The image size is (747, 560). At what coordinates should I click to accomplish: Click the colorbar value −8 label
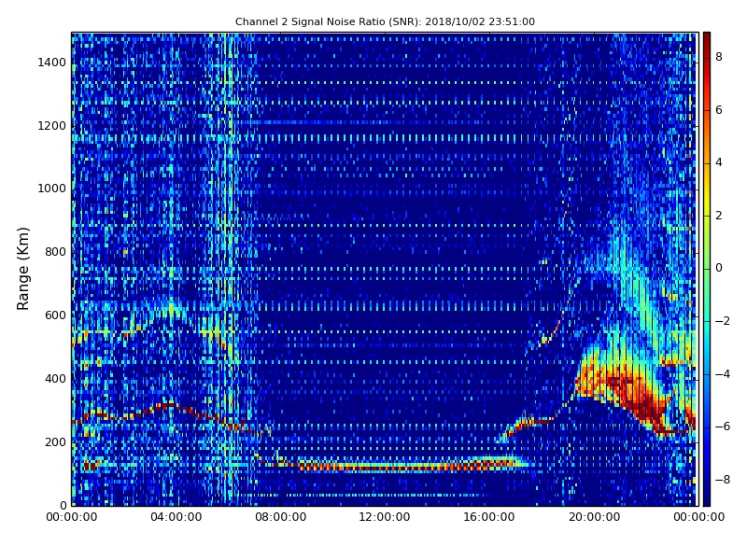[722, 480]
